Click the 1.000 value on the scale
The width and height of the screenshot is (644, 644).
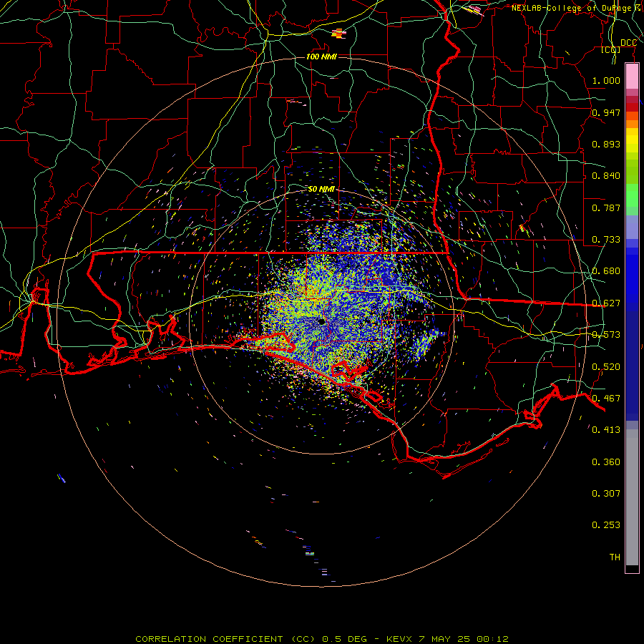pos(606,80)
